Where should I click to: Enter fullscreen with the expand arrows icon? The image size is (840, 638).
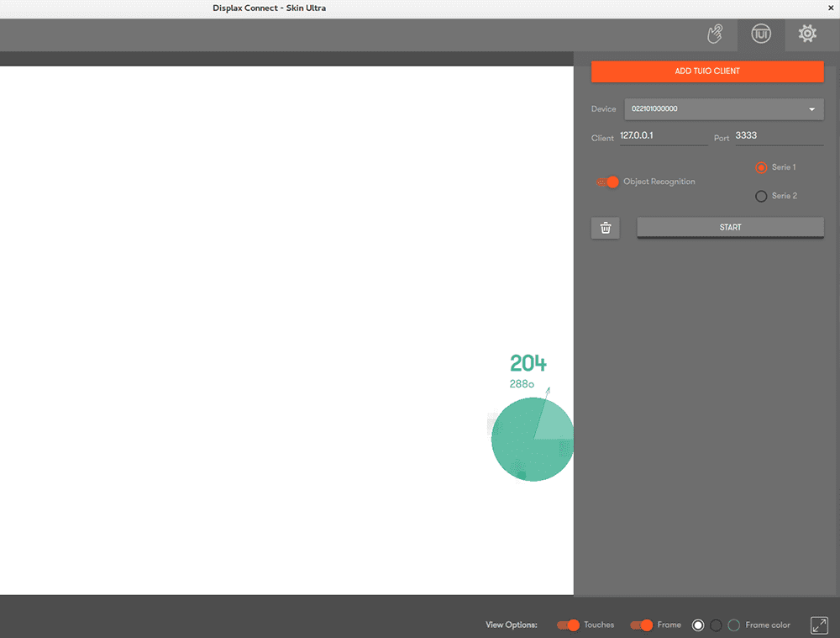pyautogui.click(x=819, y=625)
